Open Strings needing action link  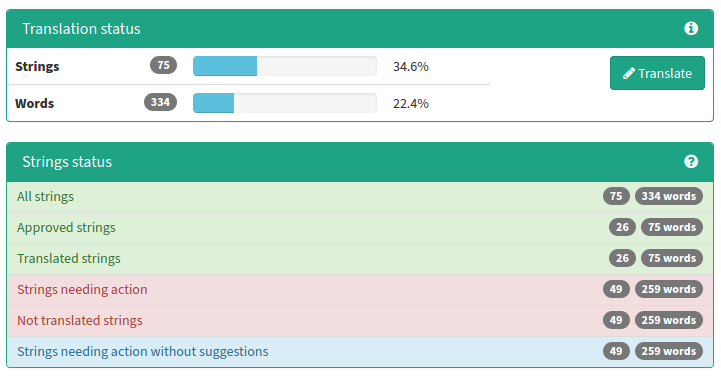(82, 289)
